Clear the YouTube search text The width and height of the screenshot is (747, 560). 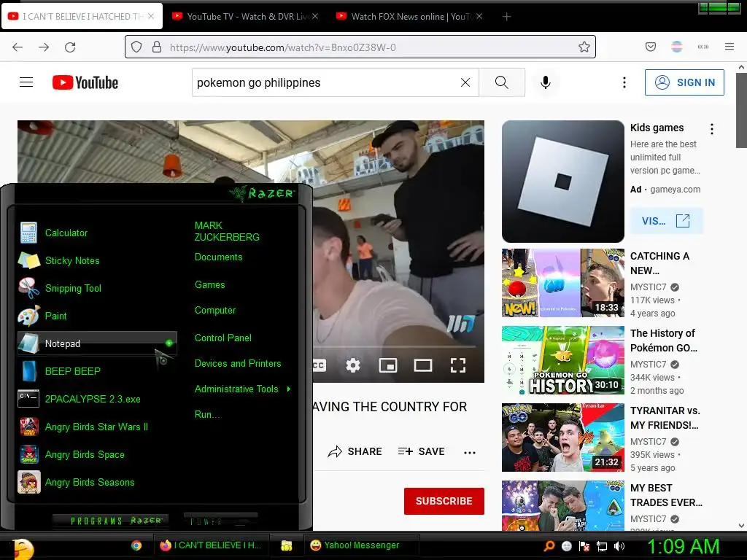pos(465,82)
